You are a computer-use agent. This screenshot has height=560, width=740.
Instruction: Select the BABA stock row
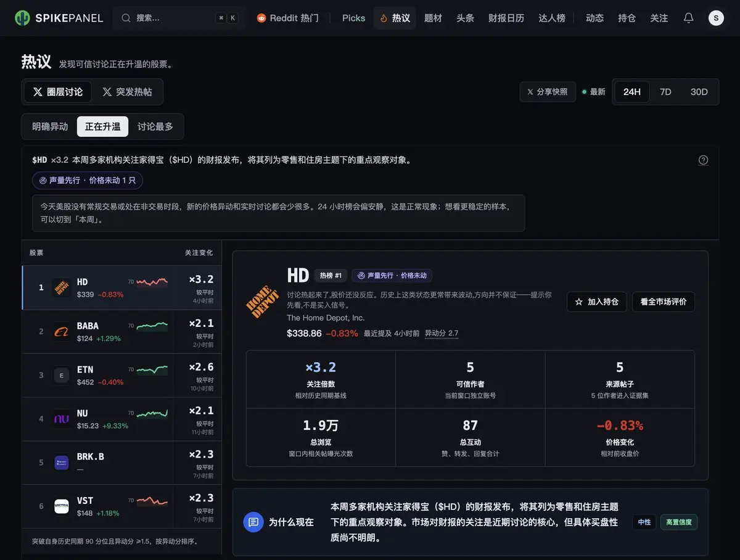click(x=121, y=331)
